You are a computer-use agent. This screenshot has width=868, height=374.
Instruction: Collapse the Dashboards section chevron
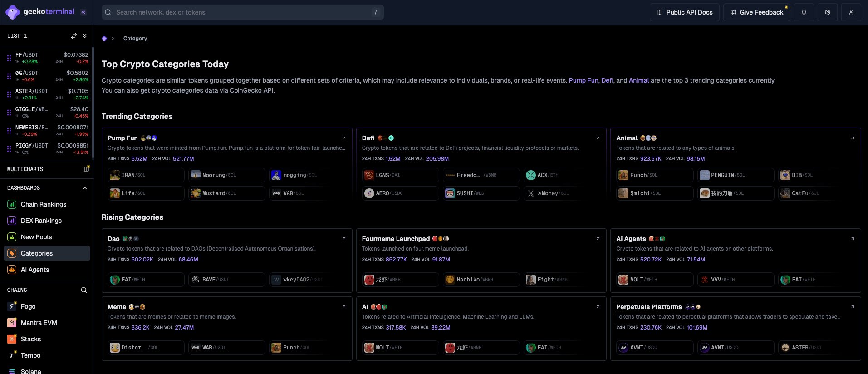pos(85,188)
